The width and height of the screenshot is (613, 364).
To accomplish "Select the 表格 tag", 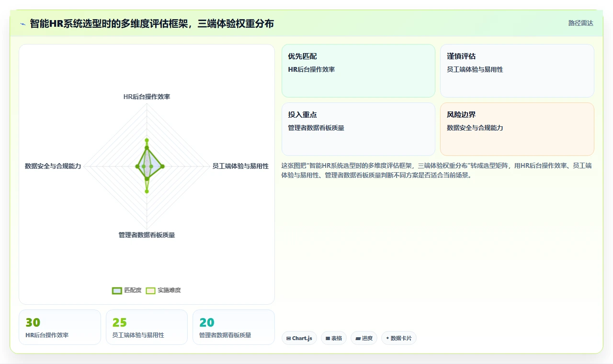I will [334, 338].
